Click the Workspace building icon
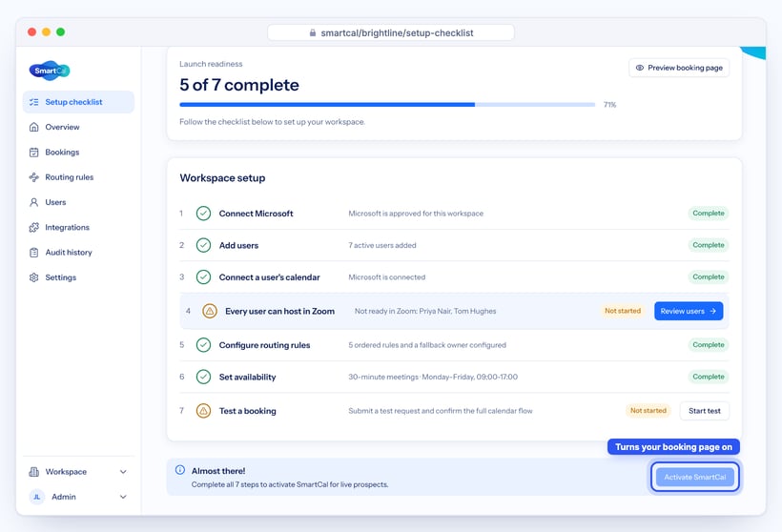This screenshot has height=532, width=782. (x=34, y=472)
